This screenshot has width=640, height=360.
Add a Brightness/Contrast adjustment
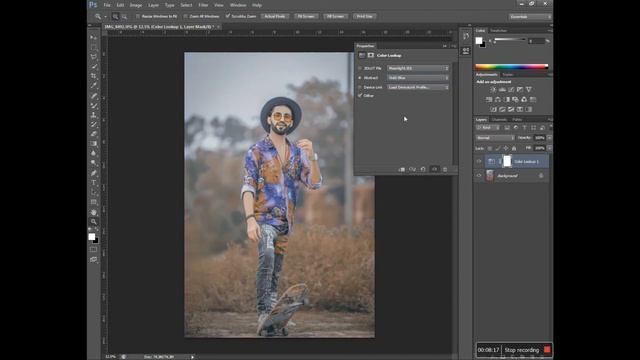tap(493, 89)
